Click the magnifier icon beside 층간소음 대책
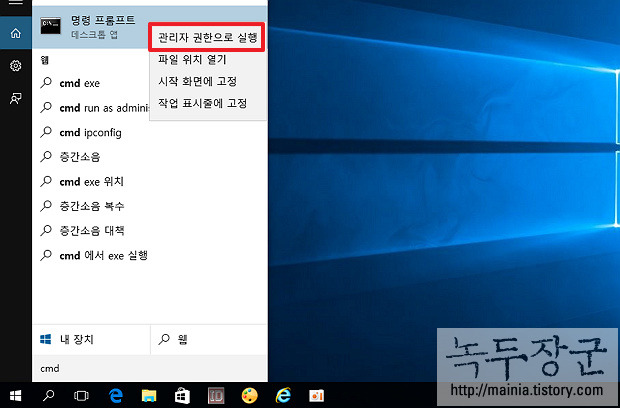 (46, 230)
